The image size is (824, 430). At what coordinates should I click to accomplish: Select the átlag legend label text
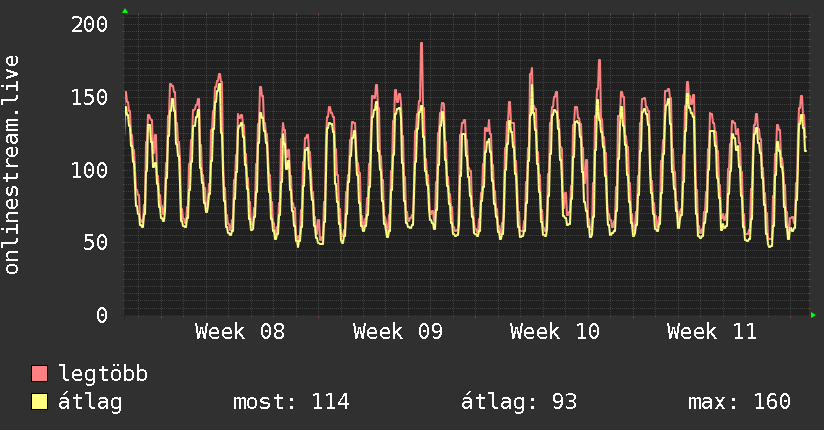tap(91, 402)
